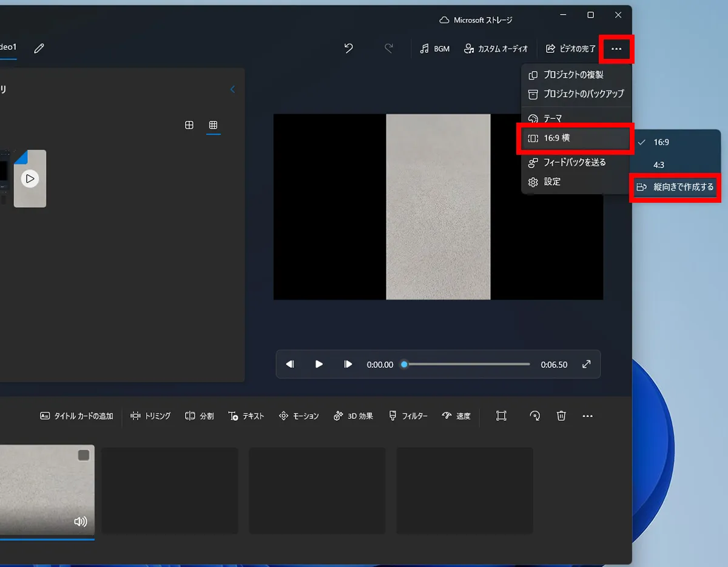Viewport: 728px width, 567px height.
Task: Click the undo arrow icon
Action: pyautogui.click(x=349, y=49)
